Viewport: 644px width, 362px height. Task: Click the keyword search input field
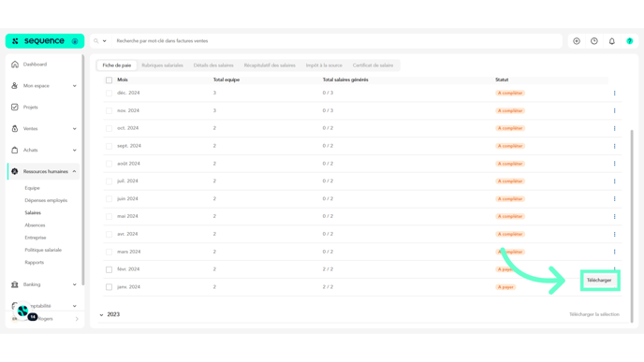point(337,41)
